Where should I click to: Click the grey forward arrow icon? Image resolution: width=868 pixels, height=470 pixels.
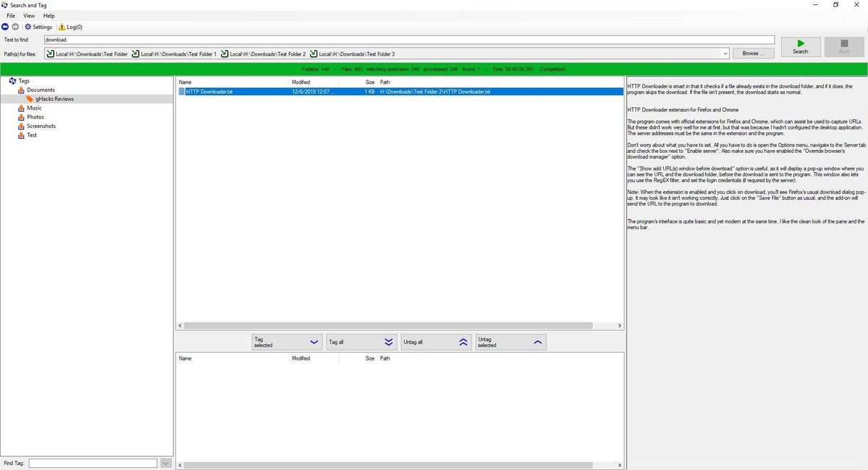16,27
